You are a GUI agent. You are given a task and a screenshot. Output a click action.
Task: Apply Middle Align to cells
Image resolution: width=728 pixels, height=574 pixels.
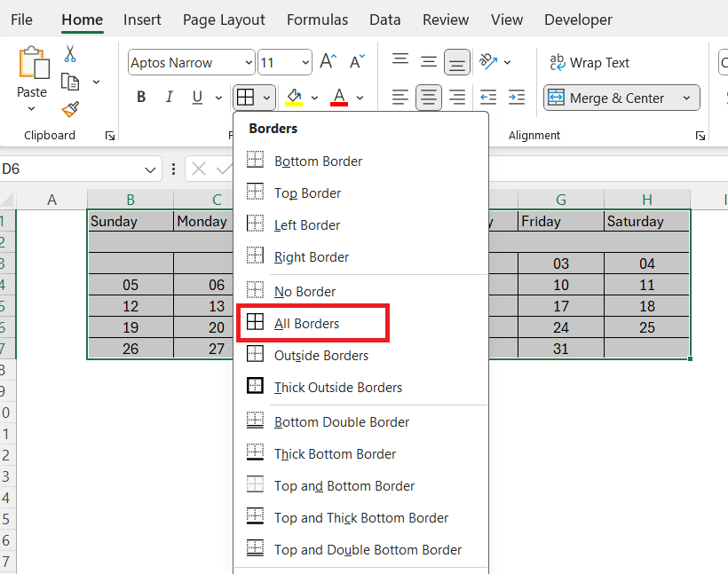pos(429,62)
